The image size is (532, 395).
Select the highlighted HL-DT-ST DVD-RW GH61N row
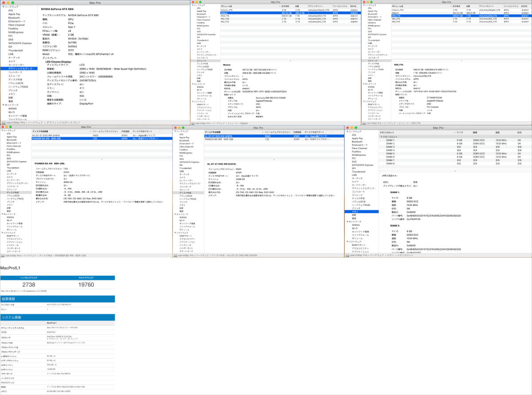click(x=274, y=136)
